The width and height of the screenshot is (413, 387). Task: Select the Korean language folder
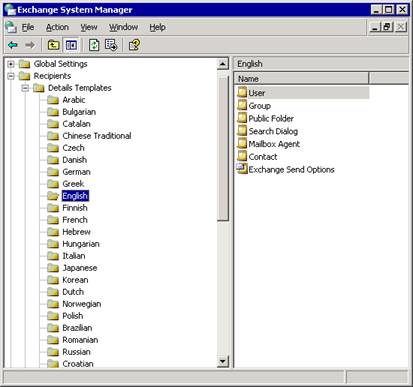(x=75, y=280)
